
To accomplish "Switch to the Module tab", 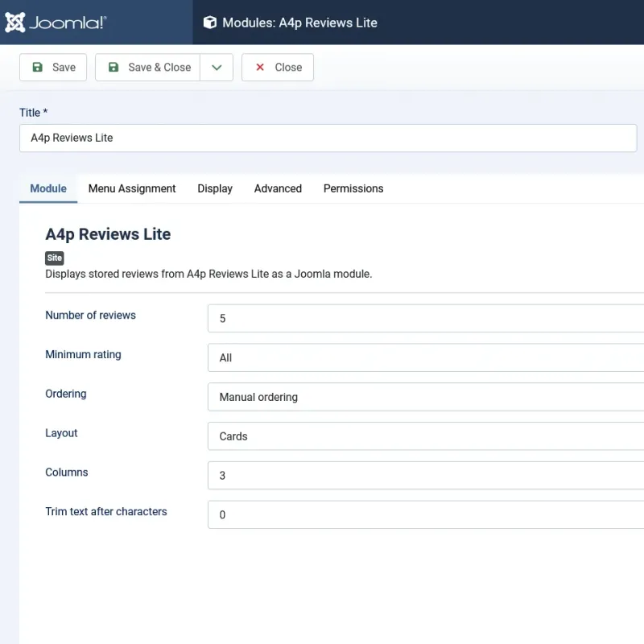I will point(48,188).
